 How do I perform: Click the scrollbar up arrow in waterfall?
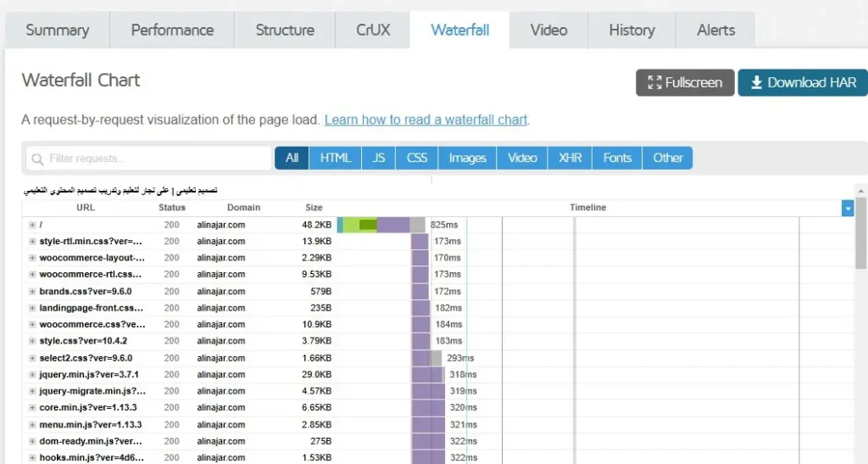click(861, 191)
